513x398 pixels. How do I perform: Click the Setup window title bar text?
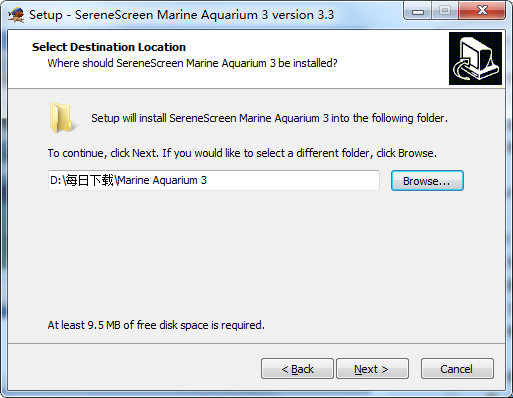click(x=181, y=15)
